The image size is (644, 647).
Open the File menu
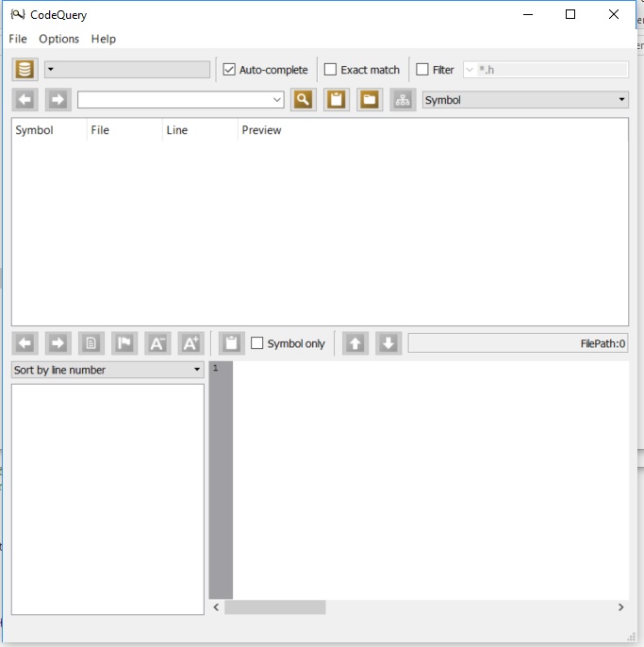coord(18,39)
